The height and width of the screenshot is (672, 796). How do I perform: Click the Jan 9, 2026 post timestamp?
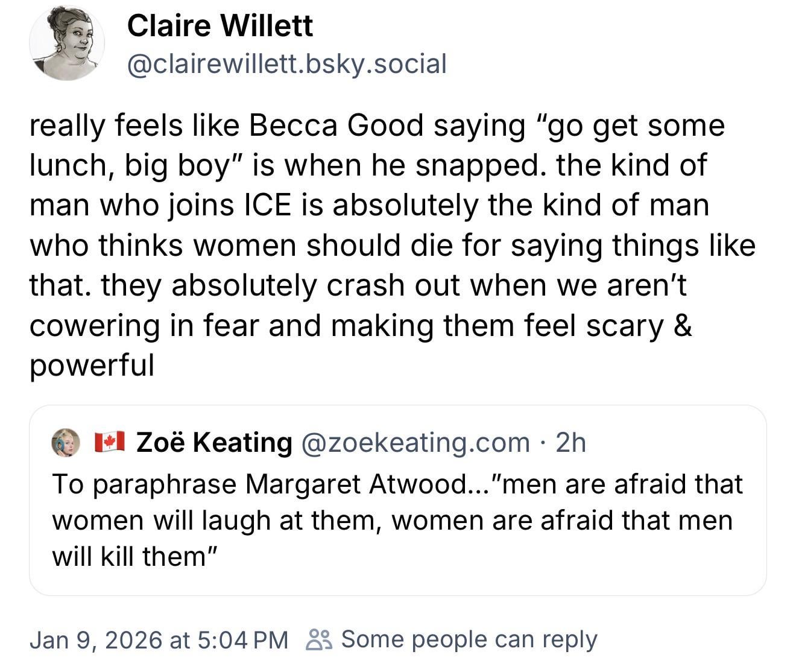pos(159,639)
